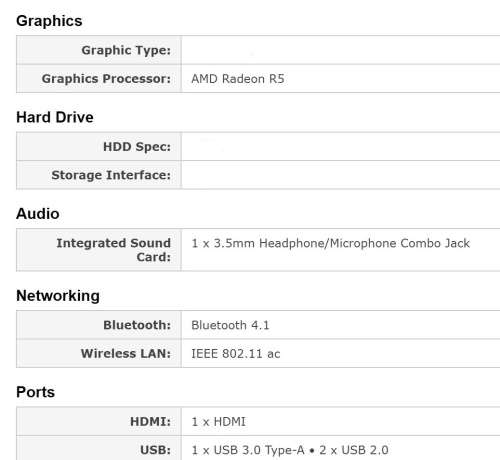Click the Ports section heading
Viewport: 500px width, 460px height.
[x=35, y=392]
